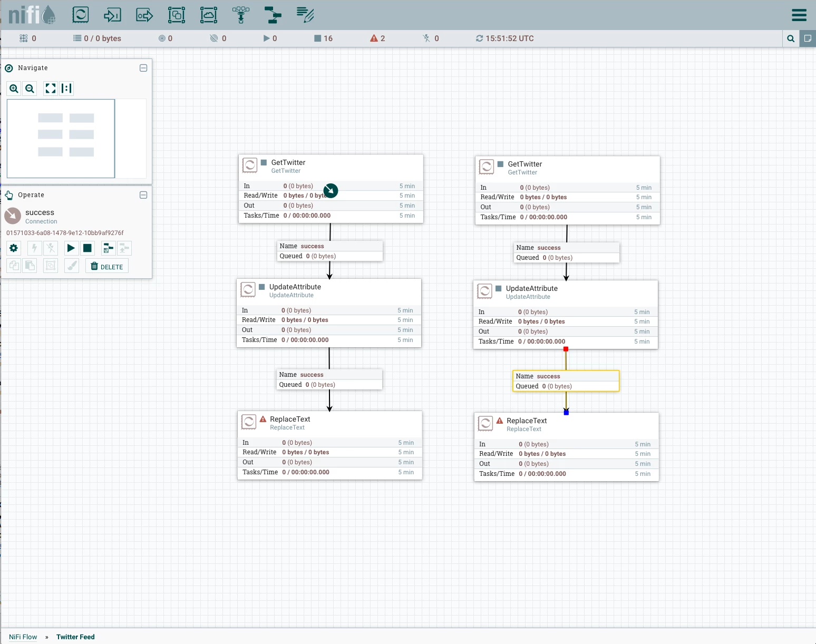Zoom out using Navigate panel
This screenshot has height=644, width=816.
click(30, 89)
